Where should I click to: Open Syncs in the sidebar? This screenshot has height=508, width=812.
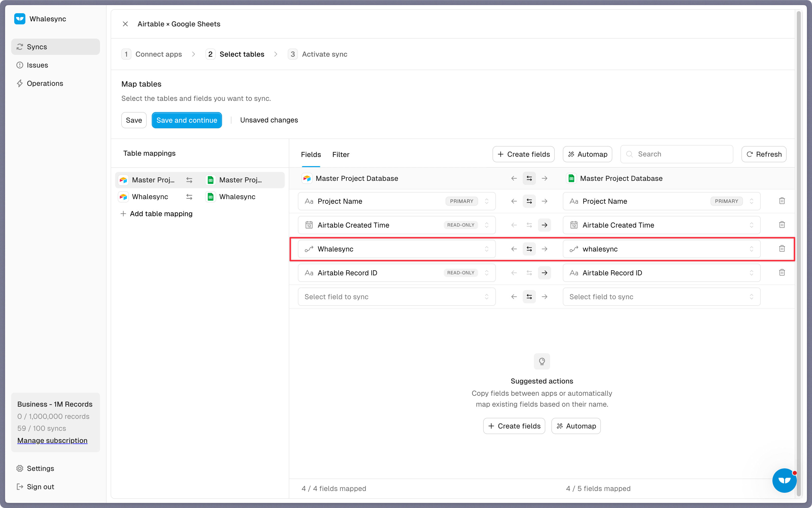pos(55,47)
